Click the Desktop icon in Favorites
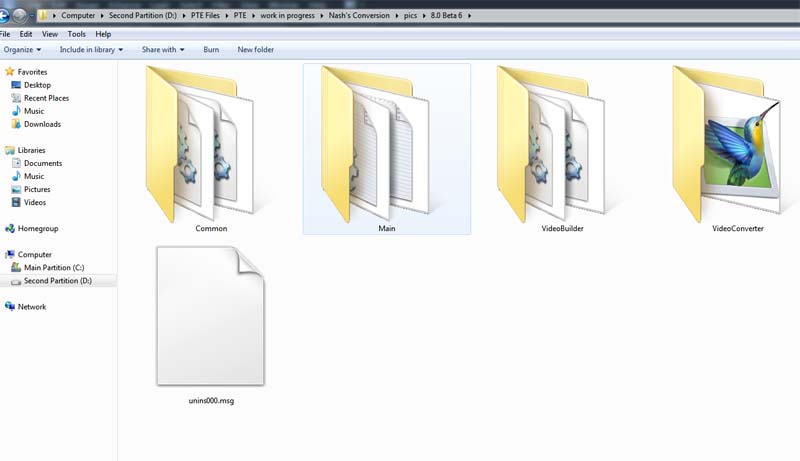This screenshot has height=461, width=800. click(x=16, y=85)
